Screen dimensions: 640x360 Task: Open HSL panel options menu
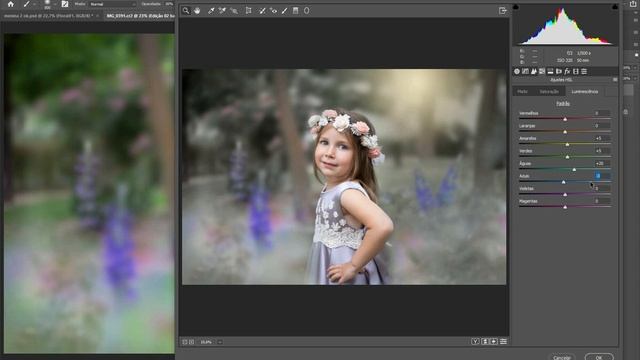[615, 80]
